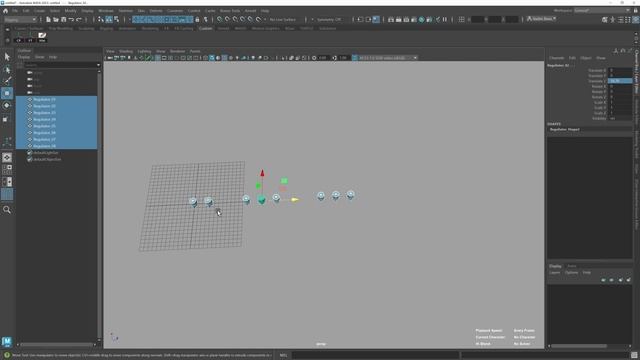
Task: Open the Outliner Display menu
Action: pyautogui.click(x=24, y=57)
